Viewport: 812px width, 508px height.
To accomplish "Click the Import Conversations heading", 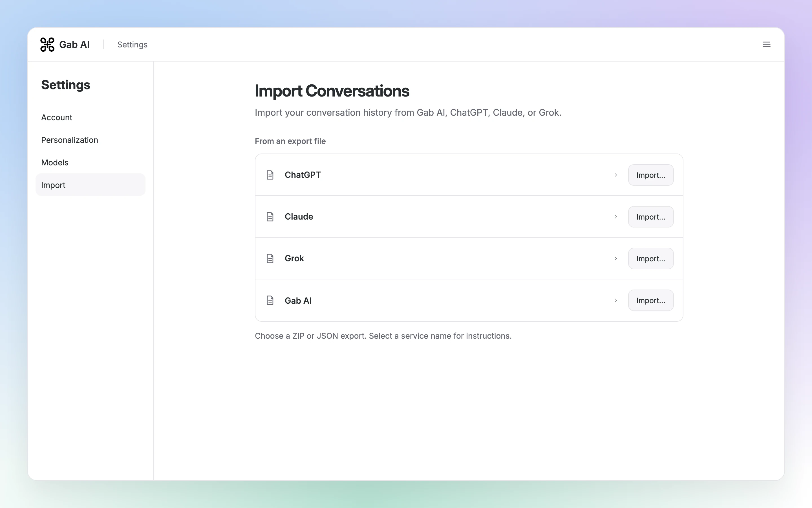I will click(332, 91).
